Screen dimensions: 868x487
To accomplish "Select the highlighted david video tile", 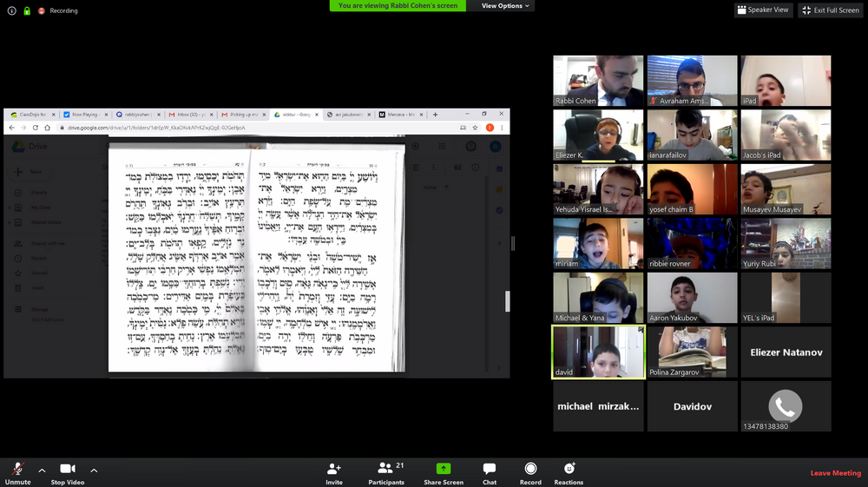I will (x=598, y=352).
